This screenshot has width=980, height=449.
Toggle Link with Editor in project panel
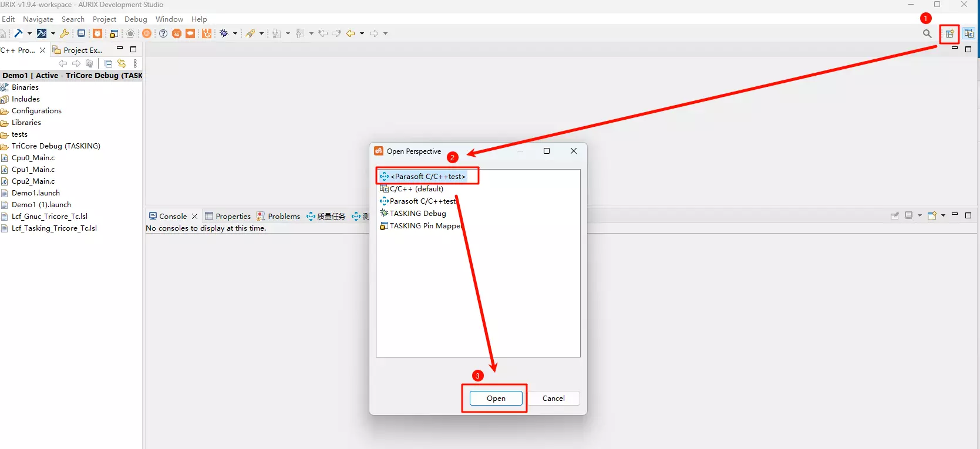[122, 63]
